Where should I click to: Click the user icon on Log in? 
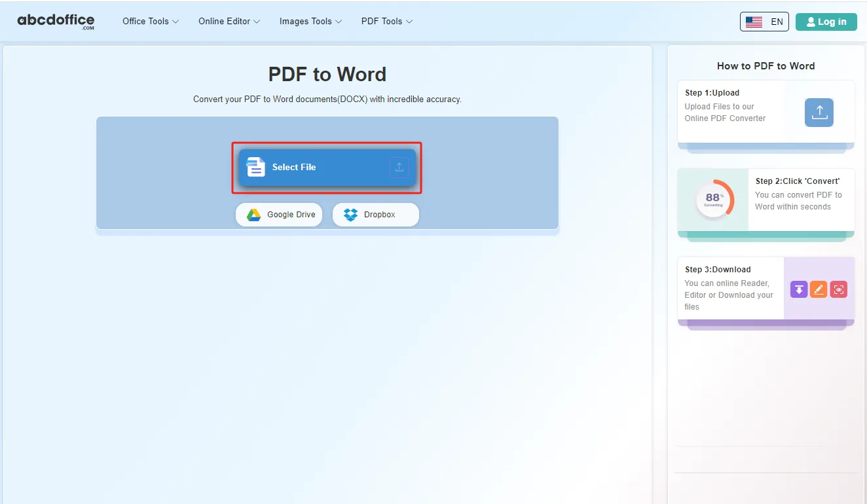coord(811,22)
